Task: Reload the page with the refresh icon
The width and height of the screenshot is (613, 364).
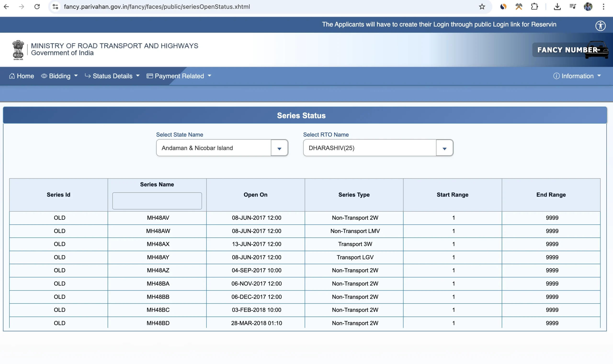Action: pyautogui.click(x=37, y=7)
